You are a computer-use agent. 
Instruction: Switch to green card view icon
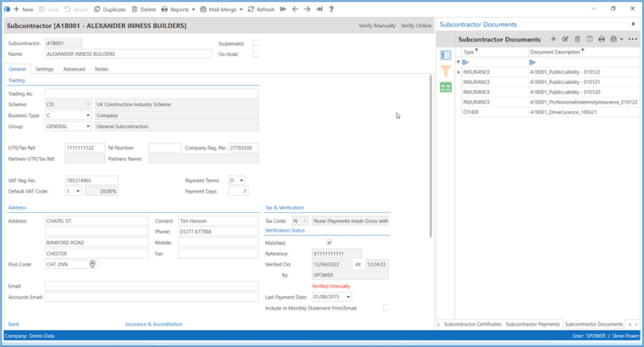pos(446,87)
